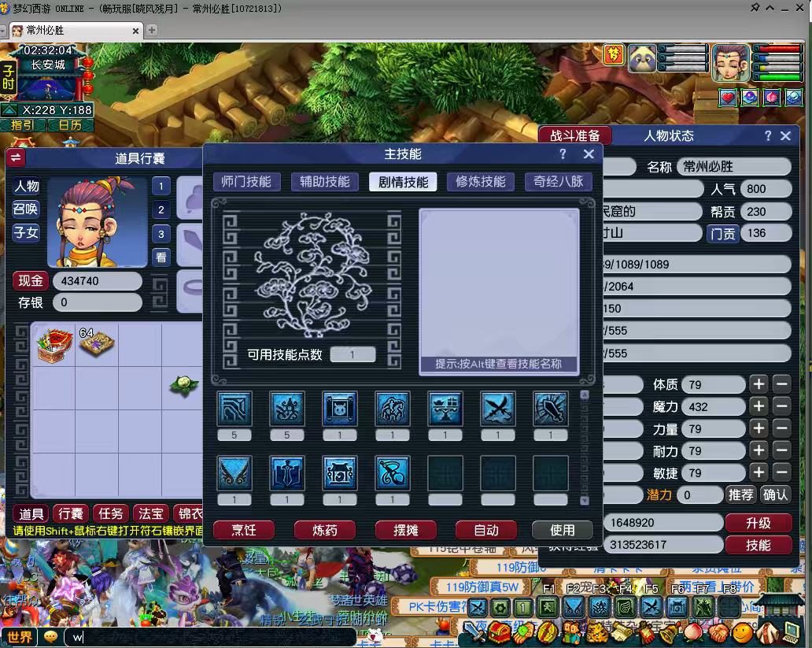Click the 升级 button in character status
Image resolution: width=812 pixels, height=648 pixels.
[758, 523]
